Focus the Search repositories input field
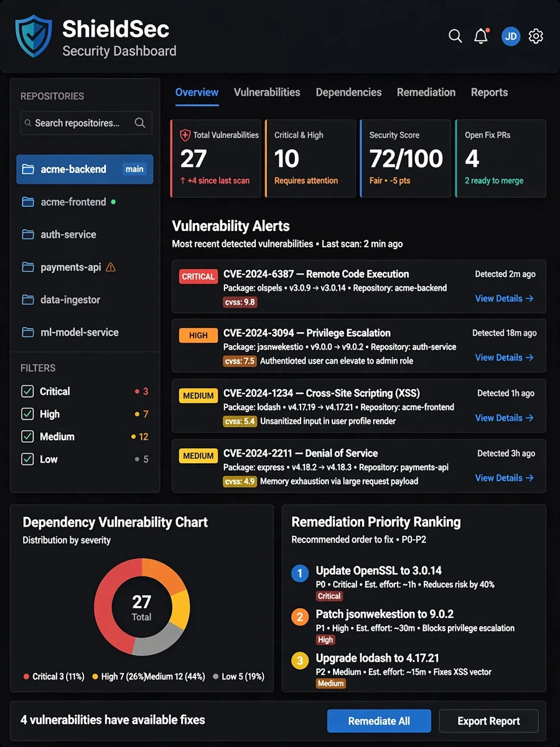The image size is (560, 747). coord(86,123)
